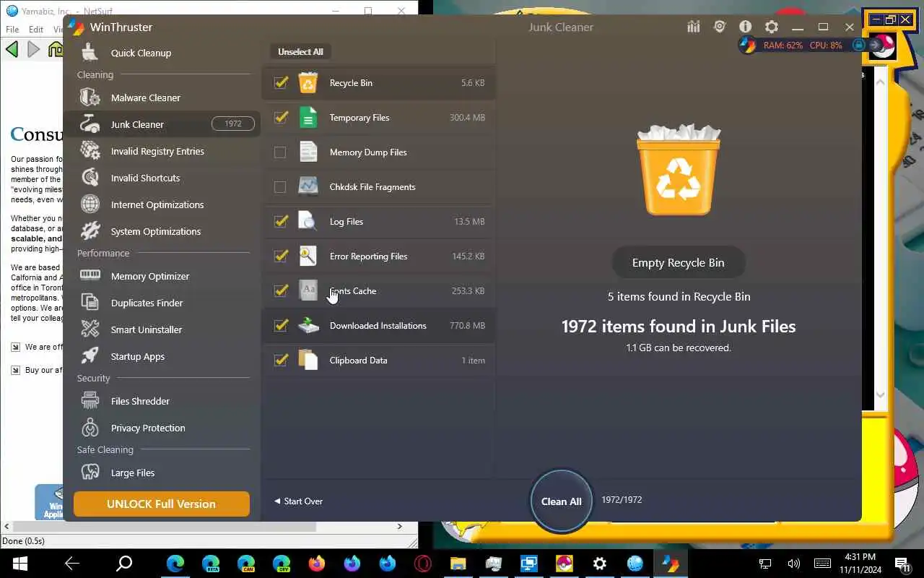Check the Chkdsk File Fragments checkbox

280,187
